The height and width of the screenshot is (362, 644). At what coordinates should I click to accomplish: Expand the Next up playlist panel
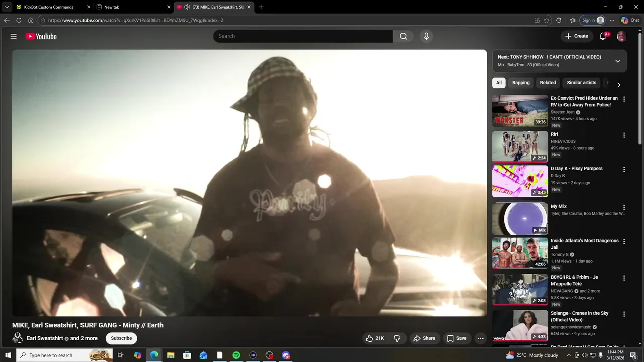click(x=618, y=61)
